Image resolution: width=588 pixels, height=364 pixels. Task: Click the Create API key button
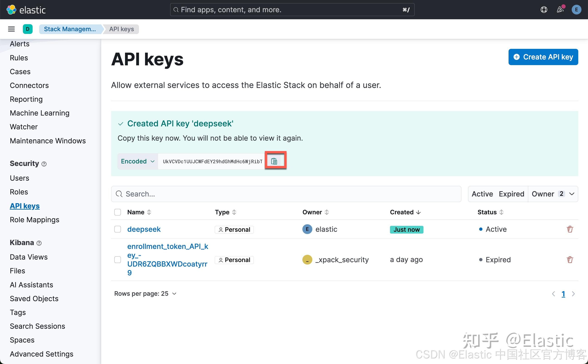(x=543, y=57)
